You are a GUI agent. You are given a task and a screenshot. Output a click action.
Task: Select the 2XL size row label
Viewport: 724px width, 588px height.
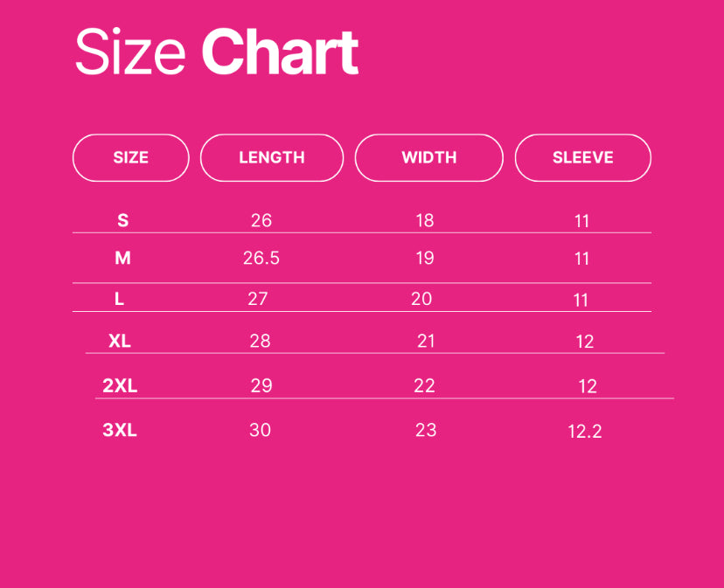(120, 385)
